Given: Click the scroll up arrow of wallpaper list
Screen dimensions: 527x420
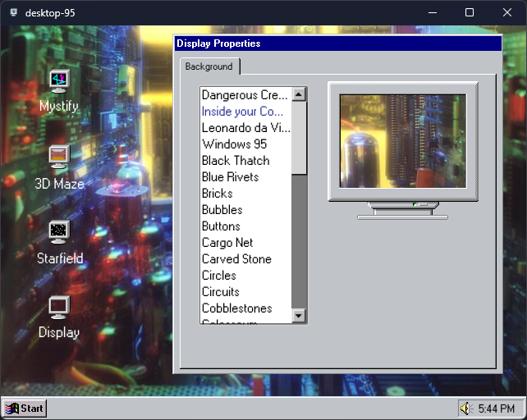Looking at the screenshot, I should tap(299, 94).
